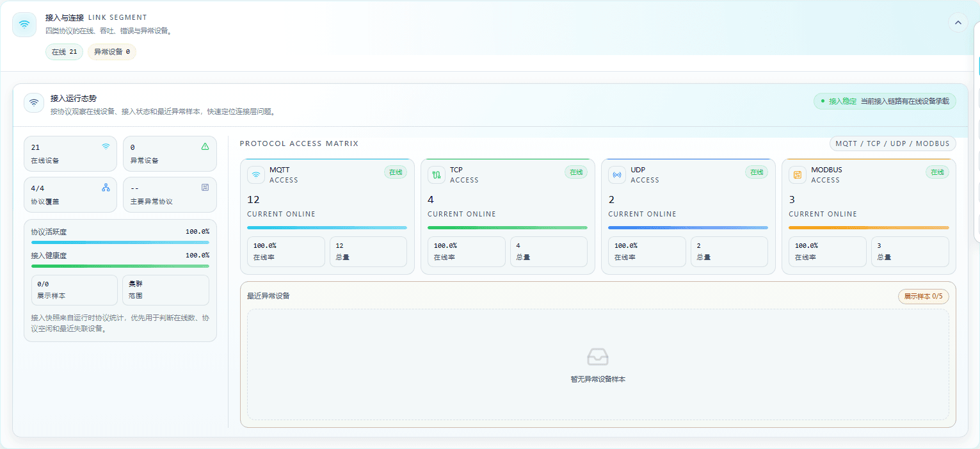Click the MQTT ACCESS card icon
Viewport: 980px width, 449px height.
tap(256, 175)
